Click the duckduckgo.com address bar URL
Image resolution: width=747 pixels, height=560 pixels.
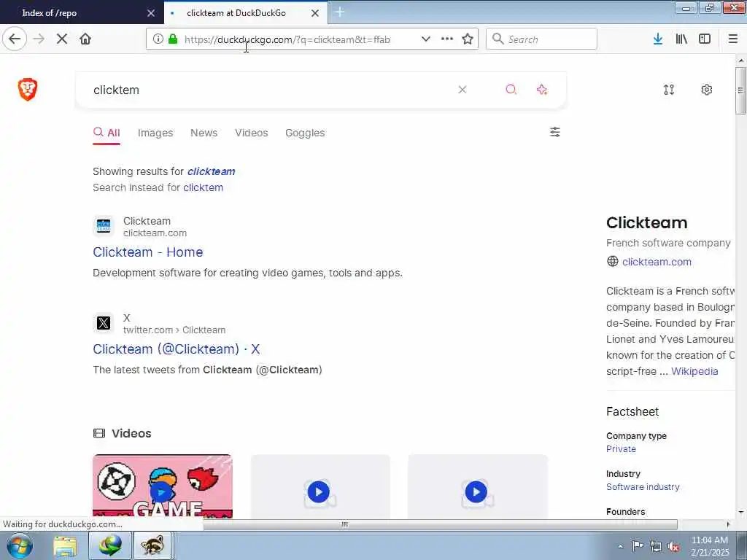point(287,39)
